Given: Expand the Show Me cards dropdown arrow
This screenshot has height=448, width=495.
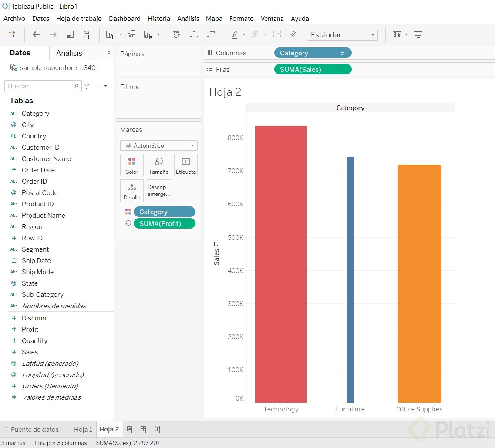Looking at the screenshot, I should (406, 34).
